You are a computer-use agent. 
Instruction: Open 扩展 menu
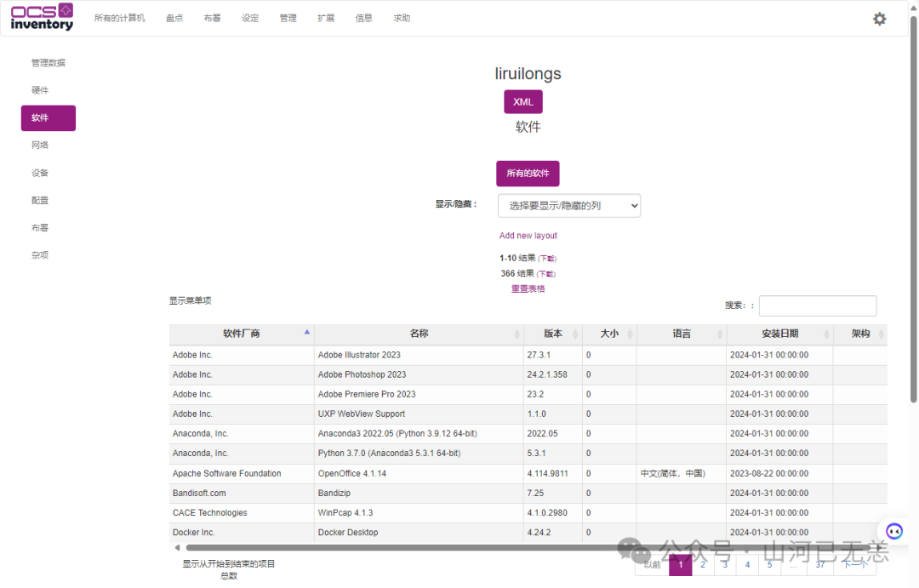pos(326,18)
